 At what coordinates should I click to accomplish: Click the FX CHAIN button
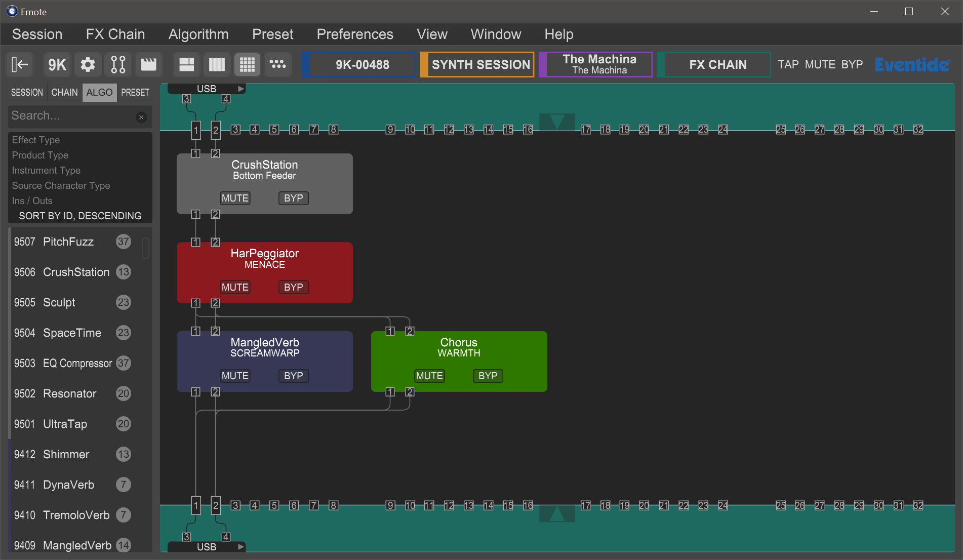715,64
